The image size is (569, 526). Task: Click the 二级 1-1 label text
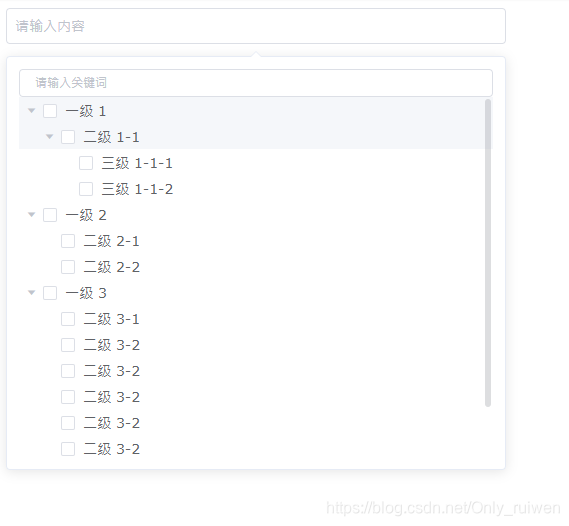(112, 137)
